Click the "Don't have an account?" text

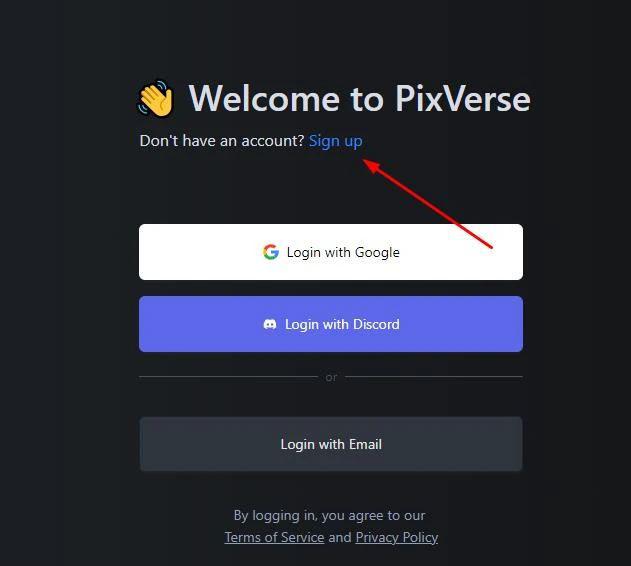tap(222, 141)
